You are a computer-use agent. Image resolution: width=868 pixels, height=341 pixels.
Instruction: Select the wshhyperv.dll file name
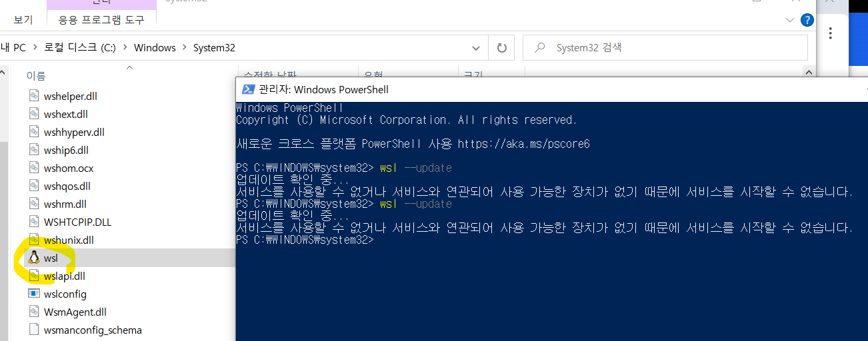point(74,132)
